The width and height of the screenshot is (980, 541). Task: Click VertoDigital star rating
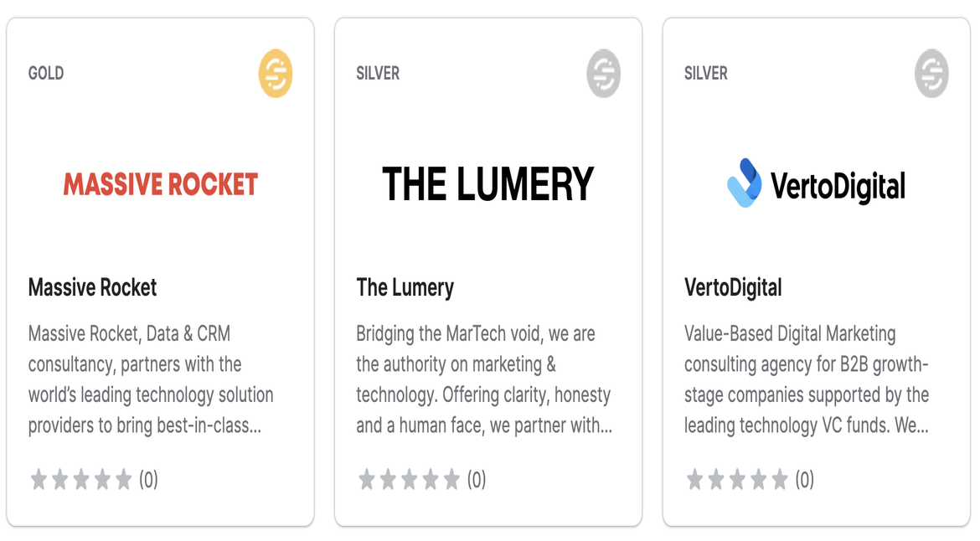coord(738,480)
